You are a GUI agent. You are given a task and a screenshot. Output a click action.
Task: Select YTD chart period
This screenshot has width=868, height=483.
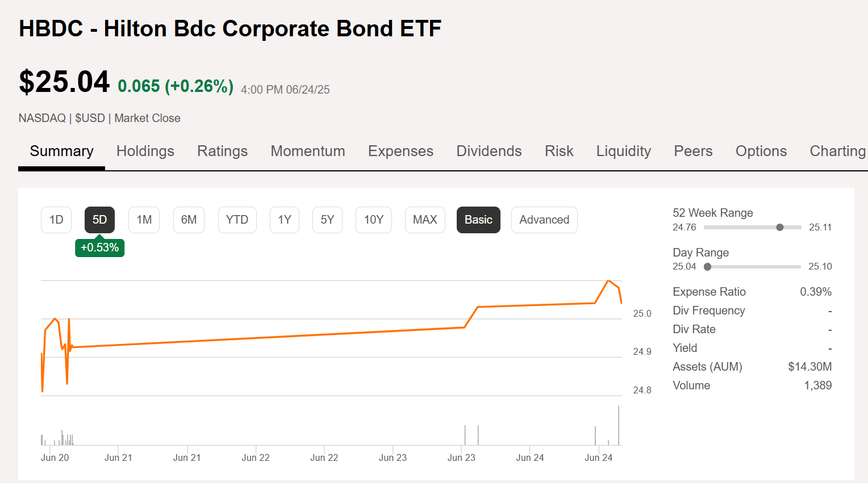(237, 220)
